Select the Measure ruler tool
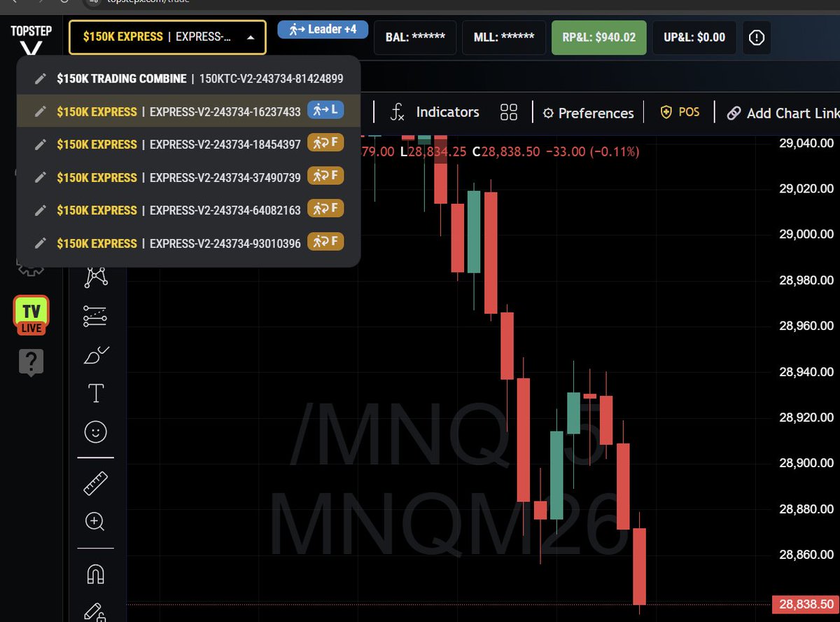Screen dimensions: 840x622 95,484
